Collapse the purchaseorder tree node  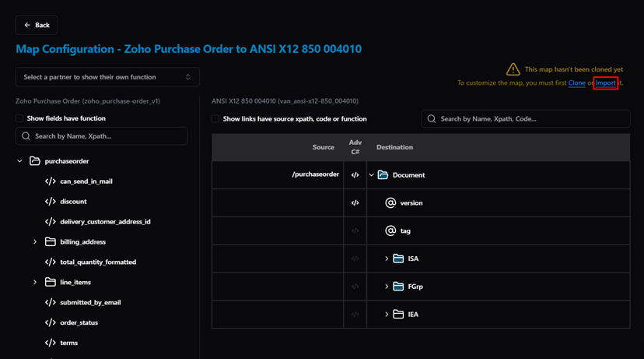(19, 161)
